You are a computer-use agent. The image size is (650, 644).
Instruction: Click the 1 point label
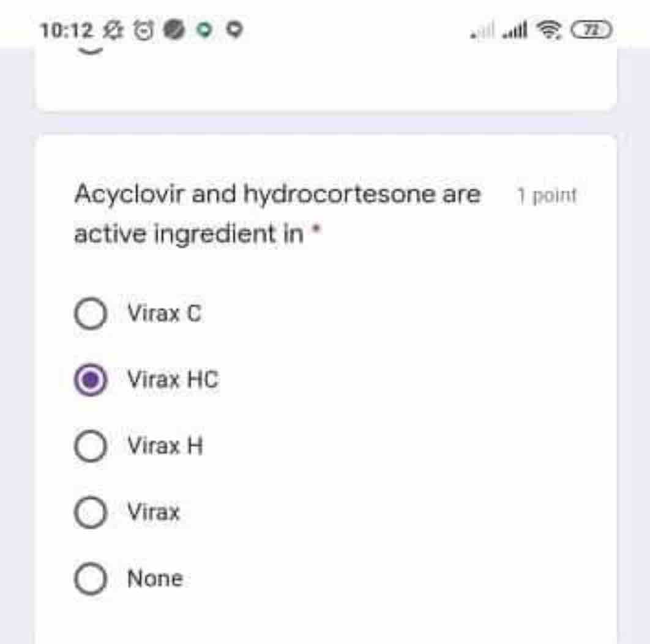click(x=547, y=194)
